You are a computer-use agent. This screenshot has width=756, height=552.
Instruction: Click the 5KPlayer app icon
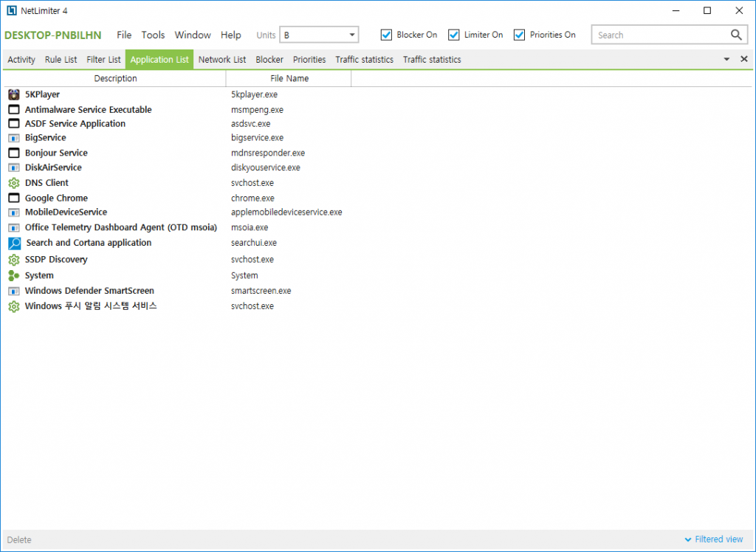click(x=14, y=94)
